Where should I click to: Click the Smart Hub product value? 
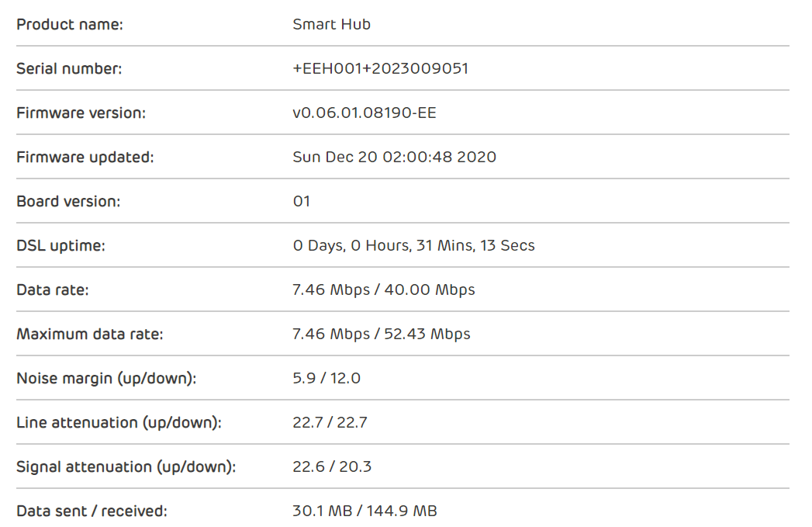point(331,25)
